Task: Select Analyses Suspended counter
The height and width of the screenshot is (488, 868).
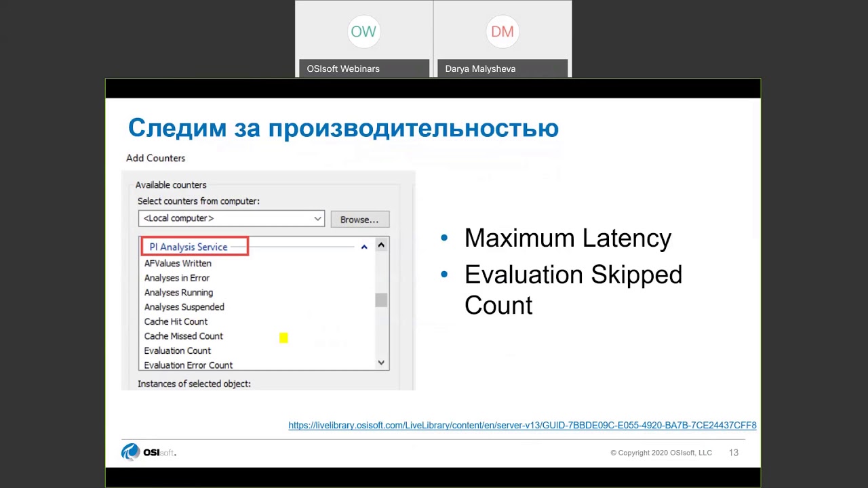Action: tap(184, 307)
